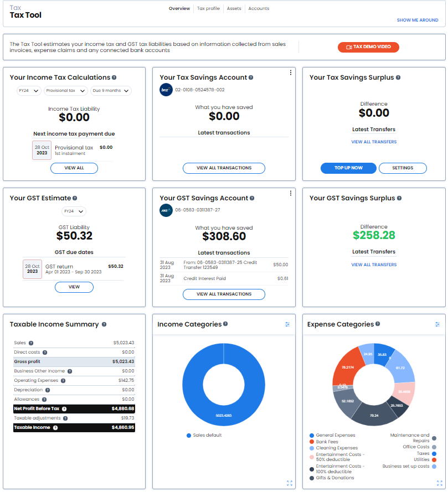This screenshot has width=448, height=492.
Task: Toggle General Expenses legend item
Action: pyautogui.click(x=332, y=435)
